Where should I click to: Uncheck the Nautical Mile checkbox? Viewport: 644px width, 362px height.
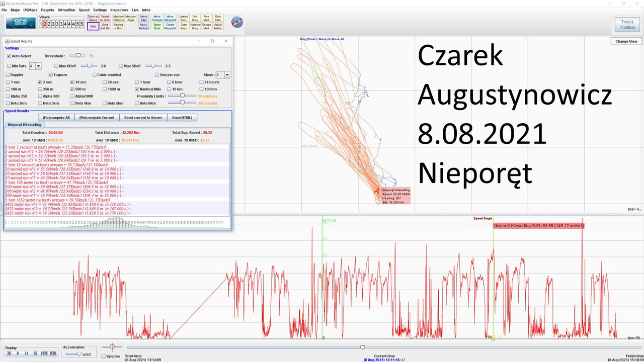pyautogui.click(x=137, y=89)
